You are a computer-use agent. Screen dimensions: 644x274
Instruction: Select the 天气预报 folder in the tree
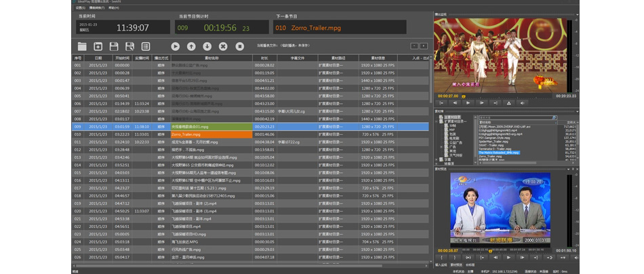click(456, 155)
